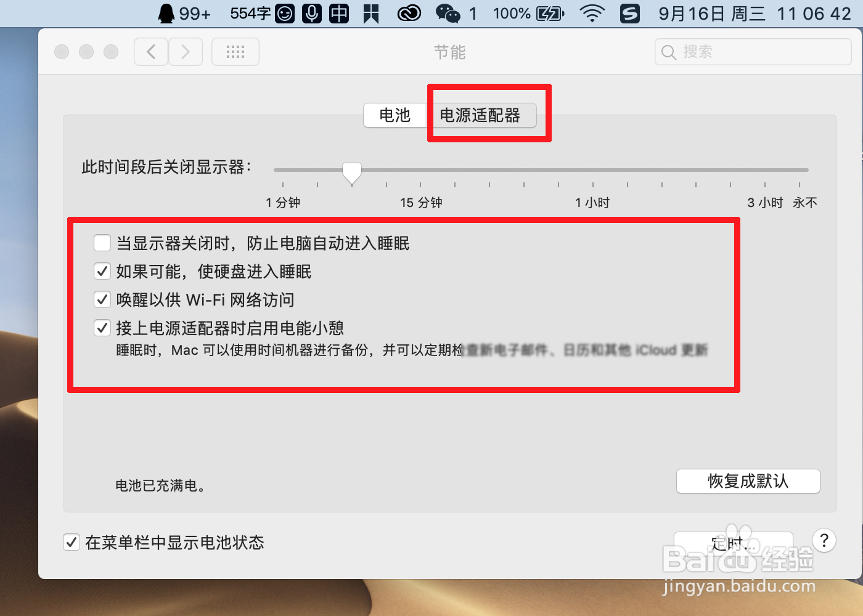
Task: Click the Wi-Fi status icon
Action: click(x=592, y=13)
